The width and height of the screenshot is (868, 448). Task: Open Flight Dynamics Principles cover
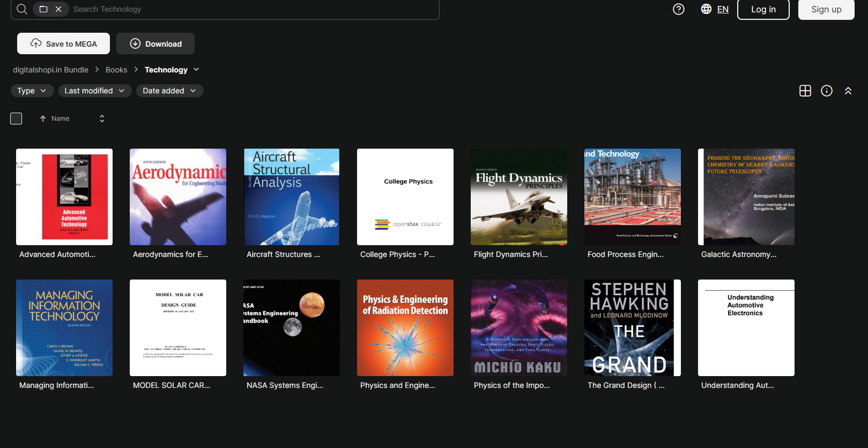(x=519, y=197)
